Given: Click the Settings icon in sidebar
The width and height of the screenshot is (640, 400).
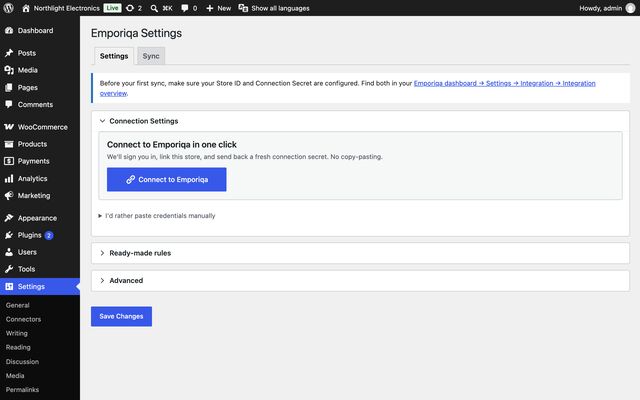Looking at the screenshot, I should (x=9, y=287).
